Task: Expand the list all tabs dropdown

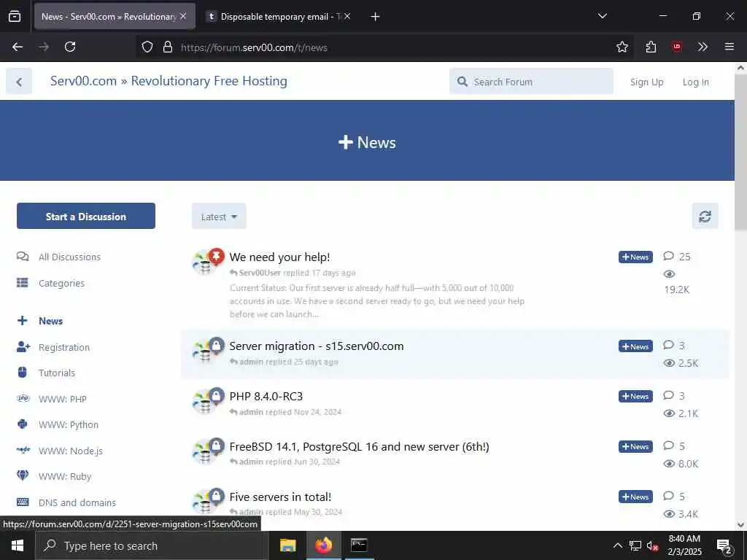Action: 602,16
